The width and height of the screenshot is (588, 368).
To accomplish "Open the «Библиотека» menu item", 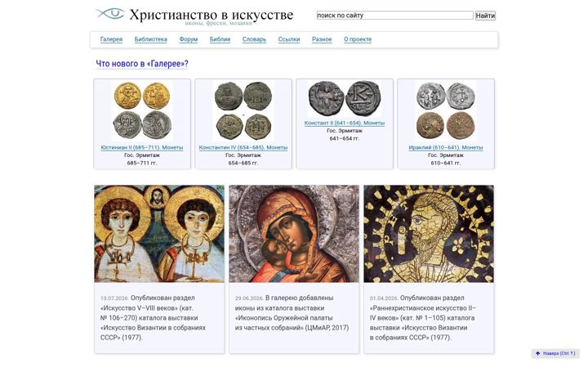I will point(151,39).
